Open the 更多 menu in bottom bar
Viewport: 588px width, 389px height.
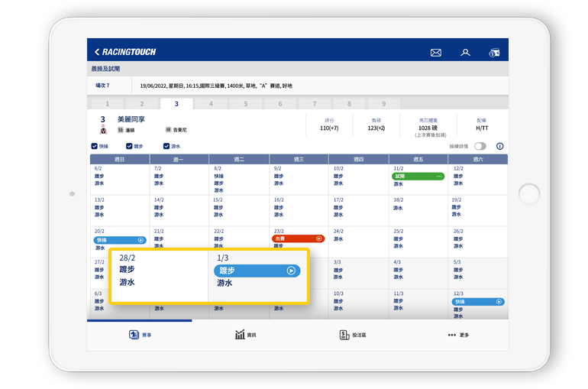click(x=459, y=335)
